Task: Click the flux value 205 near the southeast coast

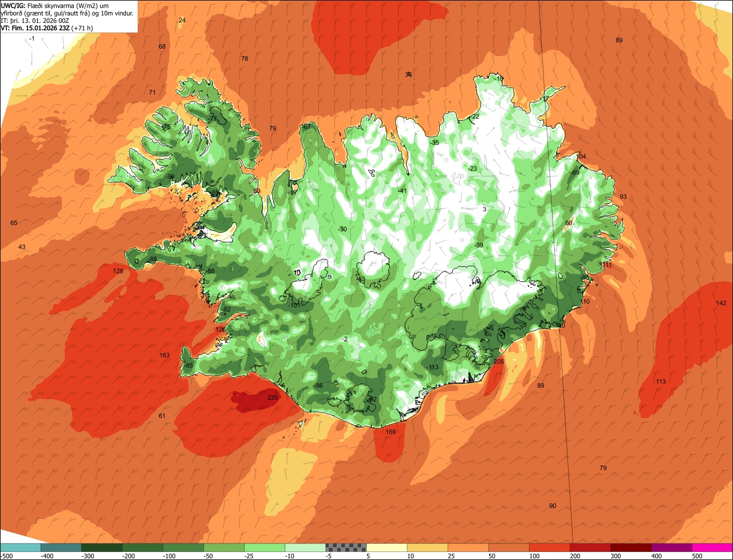Action: tap(498, 361)
